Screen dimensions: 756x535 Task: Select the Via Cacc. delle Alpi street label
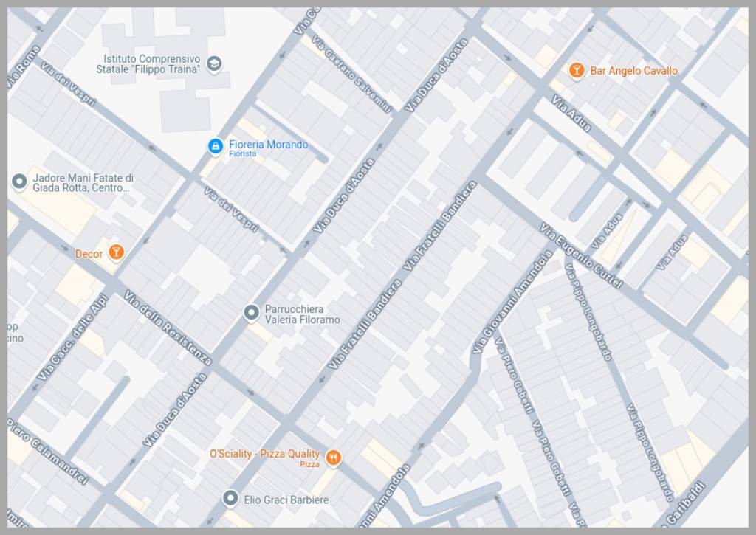[x=73, y=336]
